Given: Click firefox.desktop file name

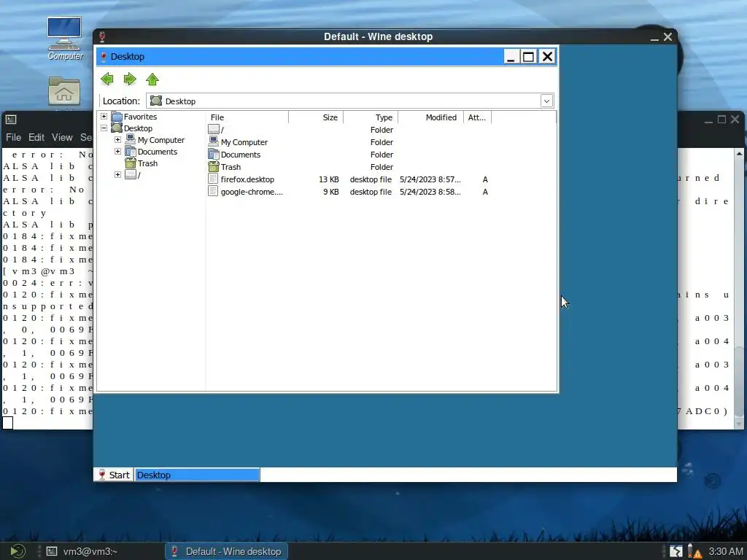Looking at the screenshot, I should pos(247,179).
